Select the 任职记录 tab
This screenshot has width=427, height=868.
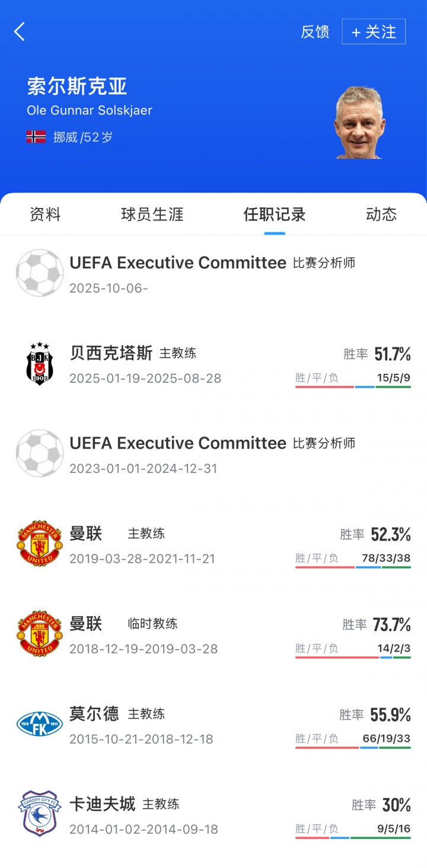click(275, 214)
